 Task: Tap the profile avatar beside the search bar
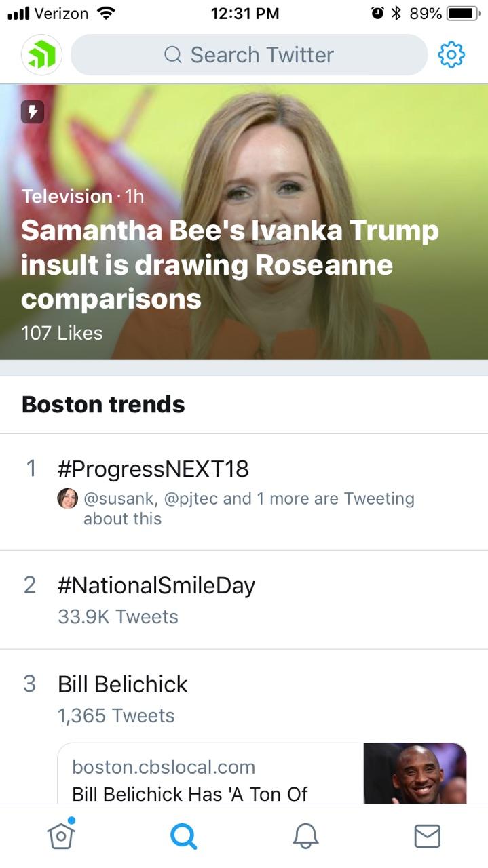pos(41,54)
